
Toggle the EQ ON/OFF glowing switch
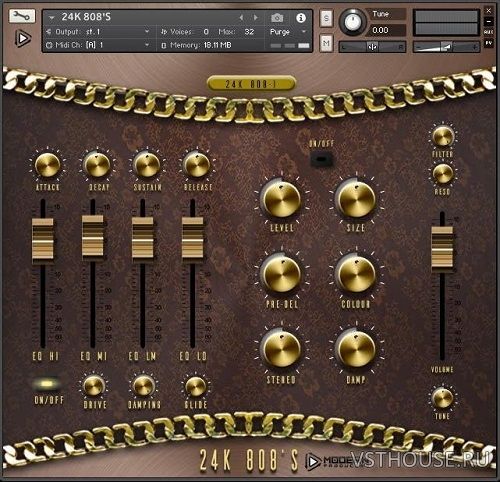click(x=47, y=384)
